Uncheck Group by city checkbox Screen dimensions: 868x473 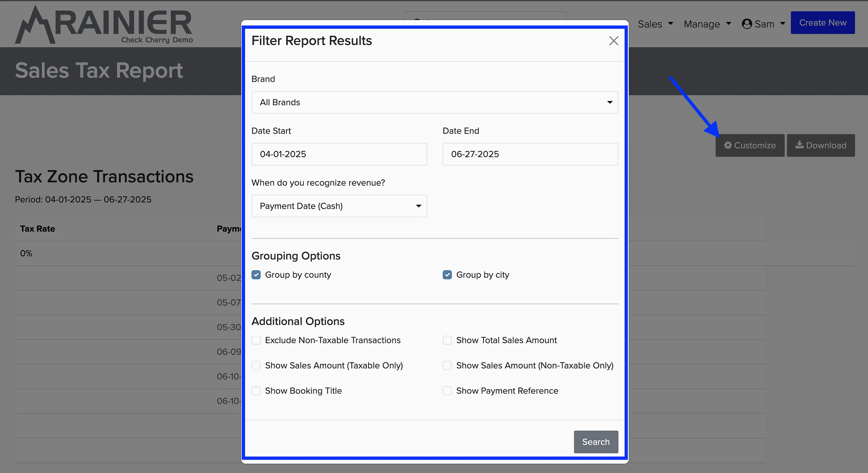pos(447,275)
